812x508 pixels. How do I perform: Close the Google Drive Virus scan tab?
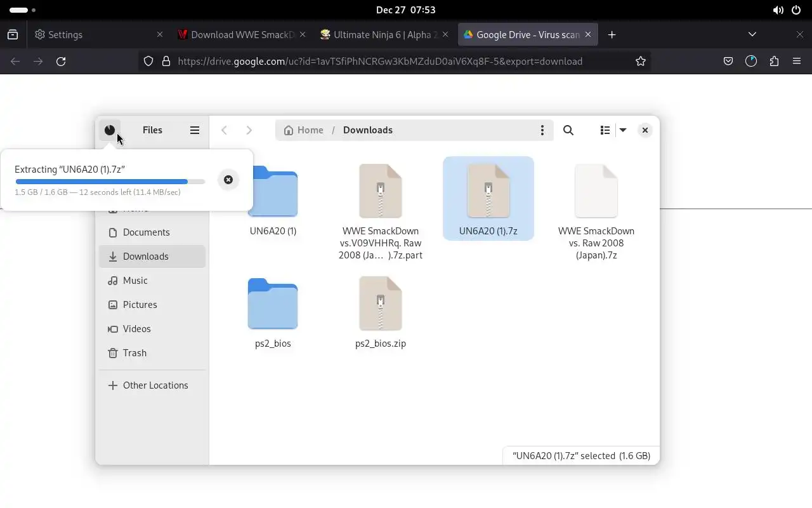(x=588, y=35)
